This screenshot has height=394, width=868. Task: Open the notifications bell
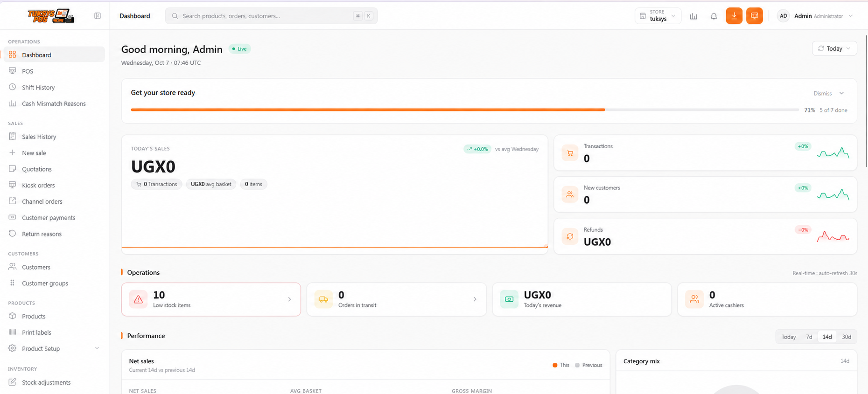[714, 16]
